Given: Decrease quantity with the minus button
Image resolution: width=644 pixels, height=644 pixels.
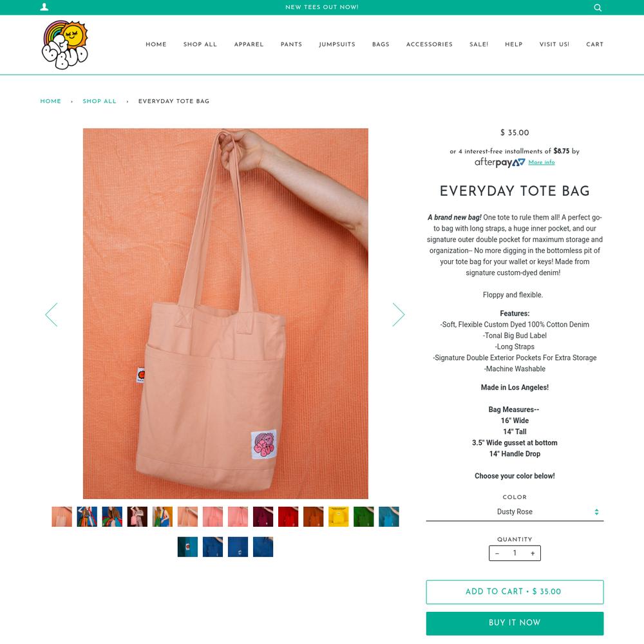Looking at the screenshot, I should (x=497, y=553).
